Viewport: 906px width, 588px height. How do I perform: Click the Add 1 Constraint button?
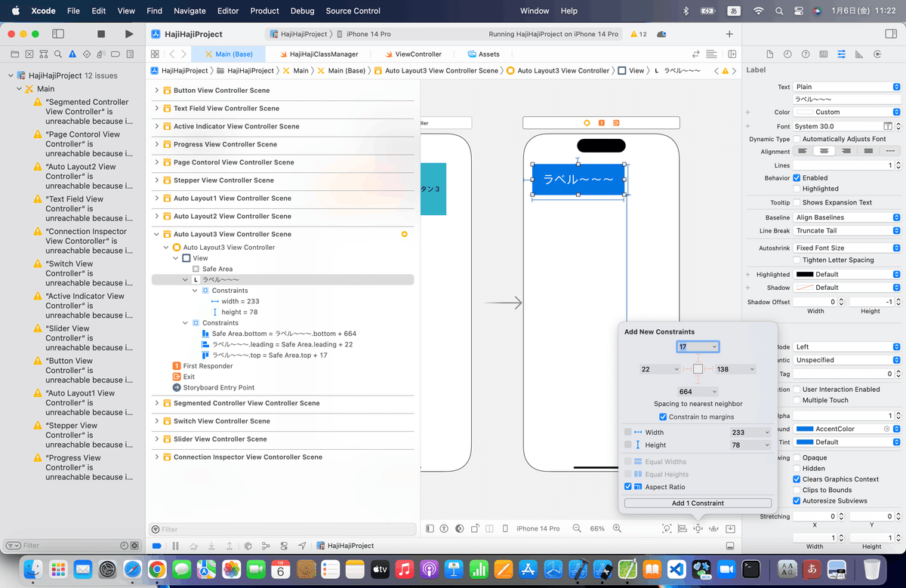click(698, 503)
